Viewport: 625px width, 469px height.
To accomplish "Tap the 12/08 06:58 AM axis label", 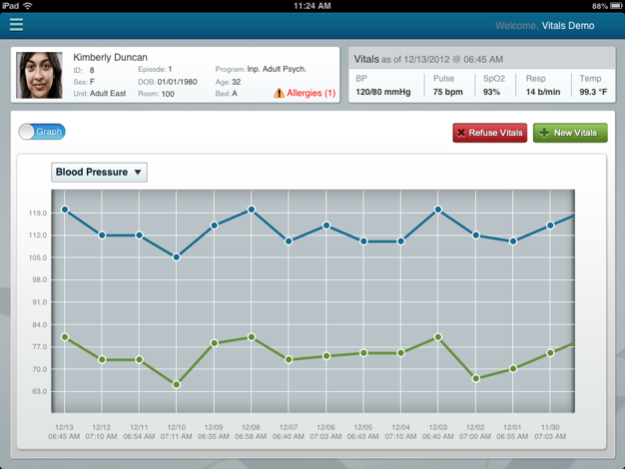I will pos(251,432).
